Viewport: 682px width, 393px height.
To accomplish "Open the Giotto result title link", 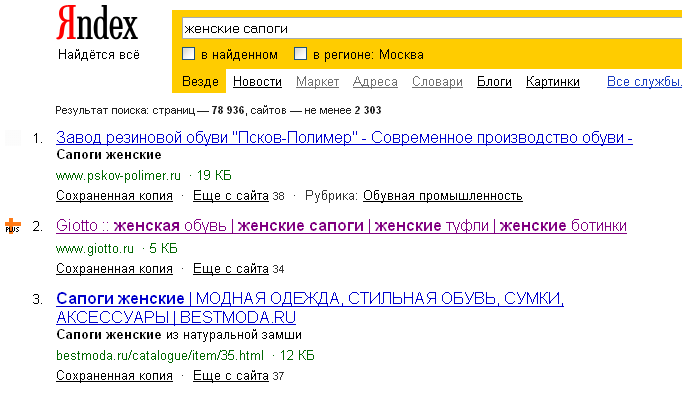I will pyautogui.click(x=341, y=226).
